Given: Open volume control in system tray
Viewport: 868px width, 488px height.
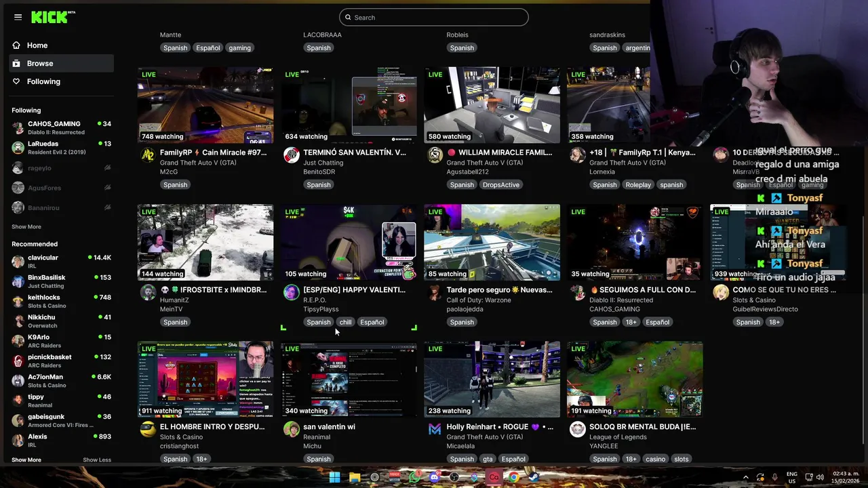Looking at the screenshot, I should (820, 477).
